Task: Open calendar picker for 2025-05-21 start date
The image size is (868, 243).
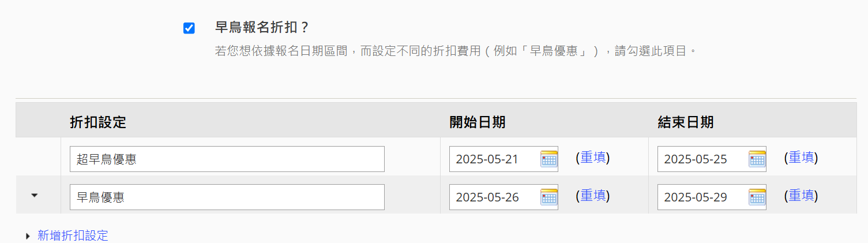Action: click(549, 159)
